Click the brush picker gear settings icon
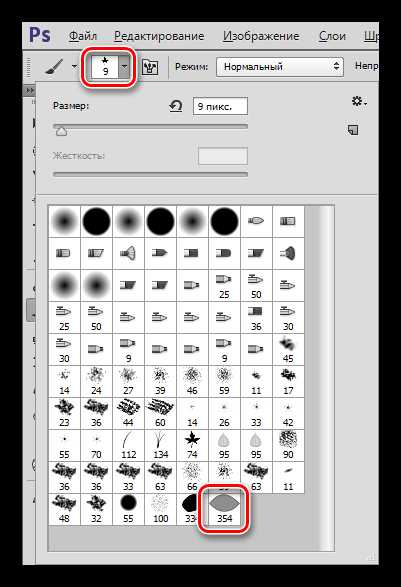Viewport: 401px width, 587px height. (x=359, y=101)
